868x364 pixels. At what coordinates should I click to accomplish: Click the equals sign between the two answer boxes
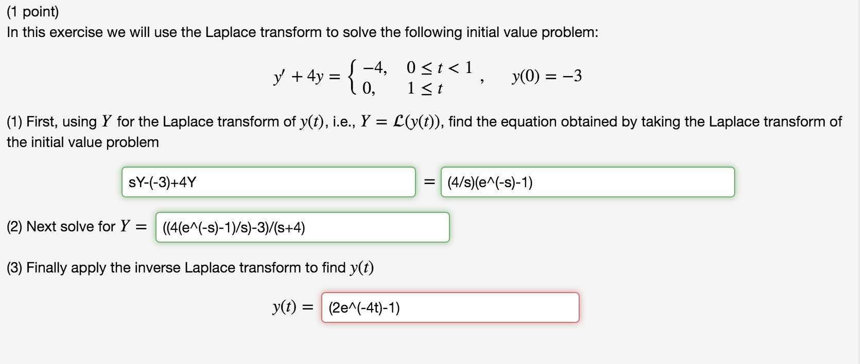click(428, 181)
